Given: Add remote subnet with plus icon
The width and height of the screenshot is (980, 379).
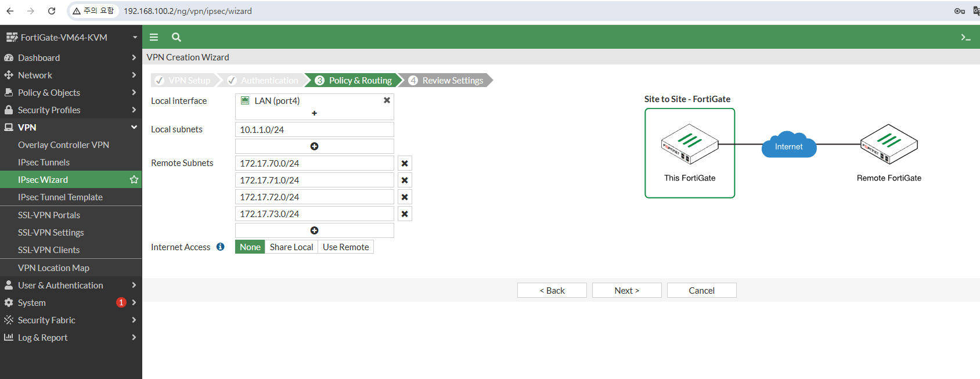Looking at the screenshot, I should tap(314, 230).
